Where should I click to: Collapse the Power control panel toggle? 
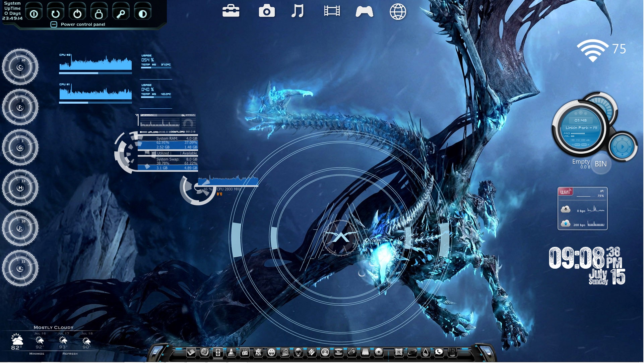coord(54,24)
